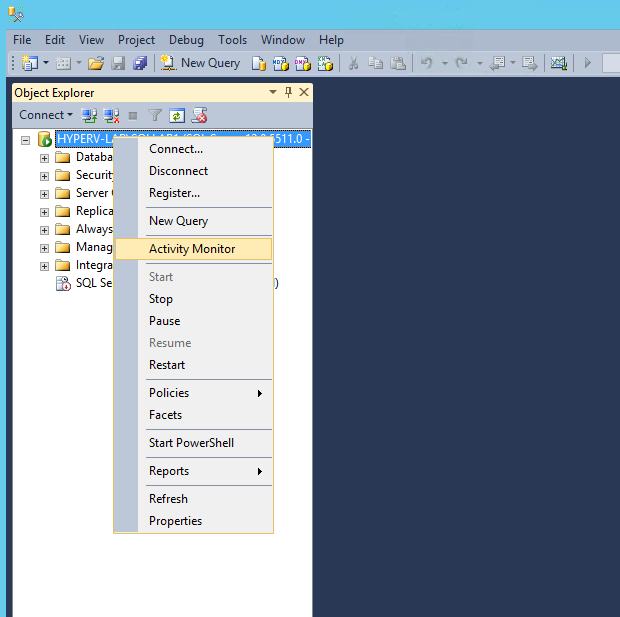The height and width of the screenshot is (617, 620).
Task: Expand the Management folder node
Action: coord(44,248)
